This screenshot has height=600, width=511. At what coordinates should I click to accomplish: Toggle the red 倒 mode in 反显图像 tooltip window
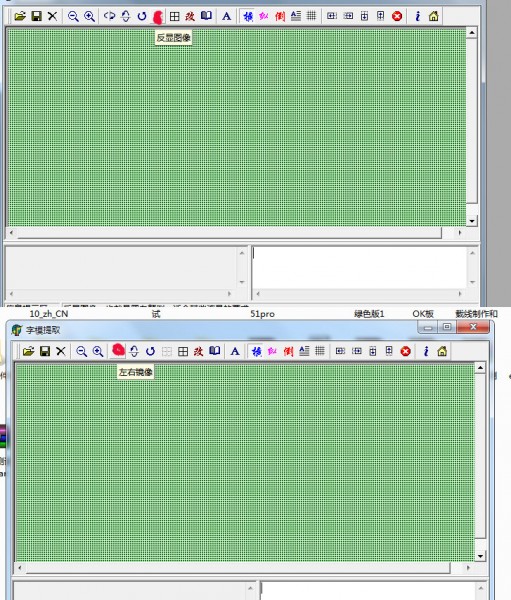[280, 16]
